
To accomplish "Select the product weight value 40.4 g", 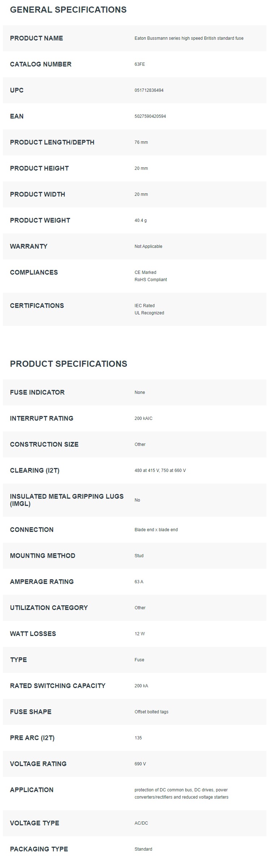I will point(141,220).
